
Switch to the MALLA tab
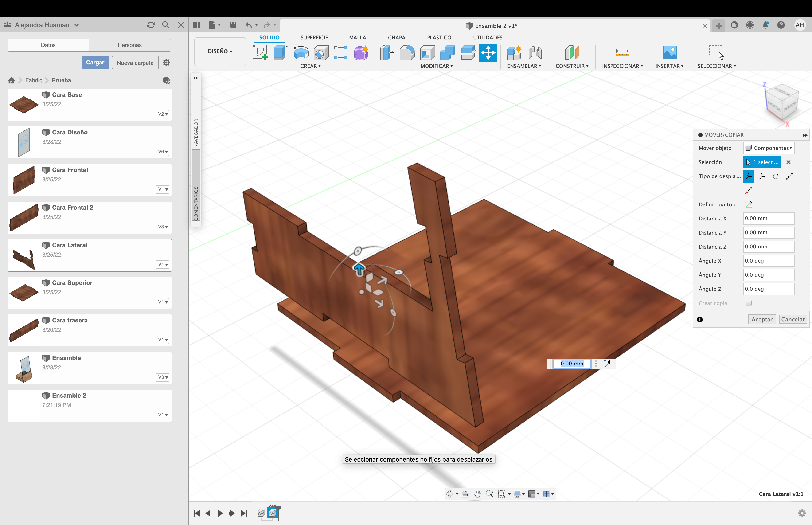pyautogui.click(x=357, y=38)
